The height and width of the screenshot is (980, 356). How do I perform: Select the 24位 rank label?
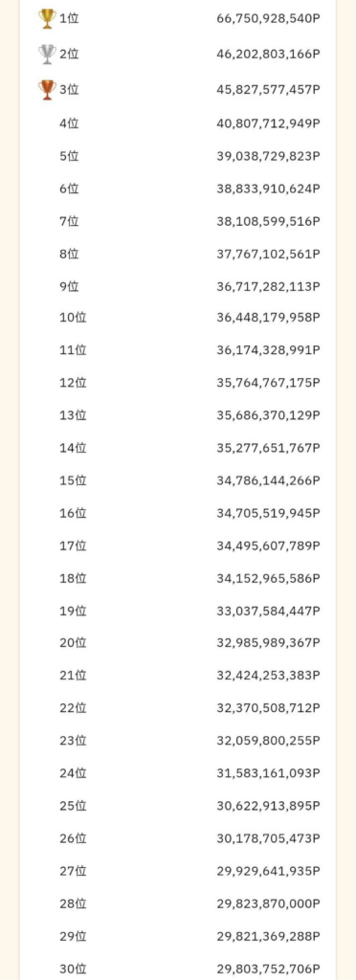pyautogui.click(x=73, y=773)
